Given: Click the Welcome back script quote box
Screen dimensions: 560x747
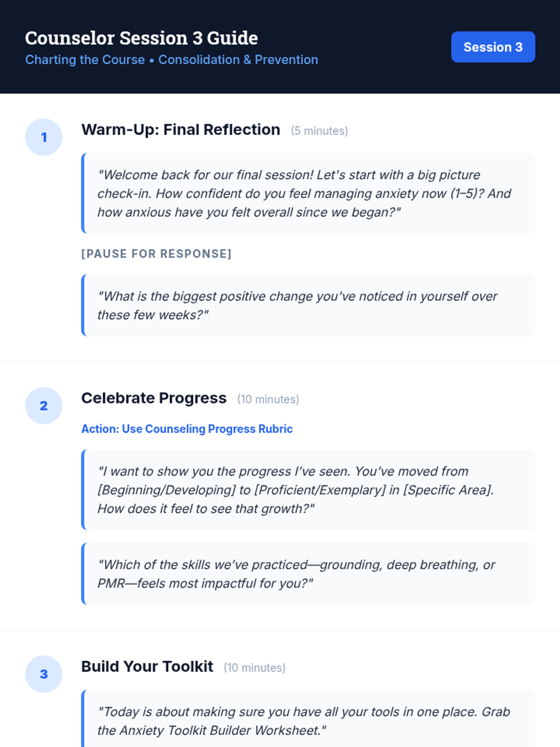Looking at the screenshot, I should [308, 193].
